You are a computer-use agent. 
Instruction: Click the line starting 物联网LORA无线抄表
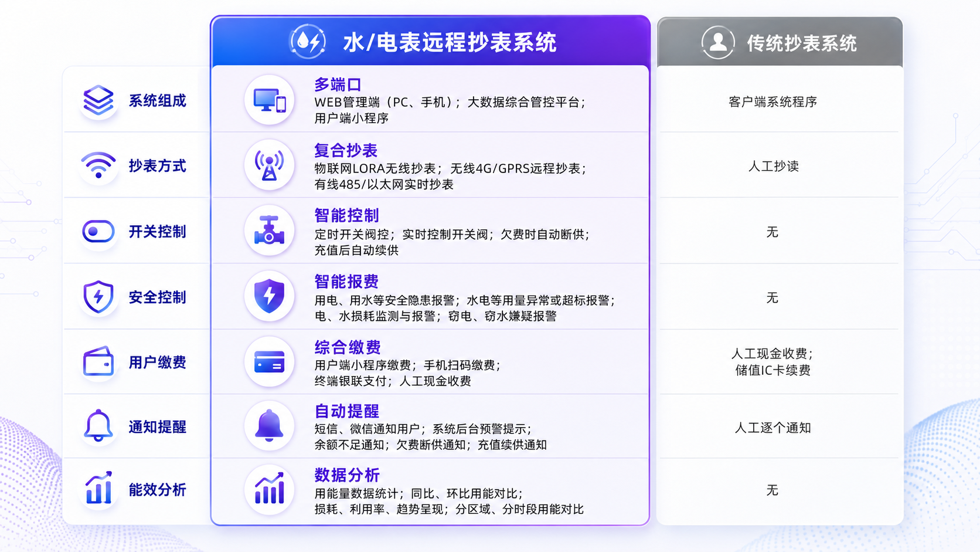pos(450,169)
